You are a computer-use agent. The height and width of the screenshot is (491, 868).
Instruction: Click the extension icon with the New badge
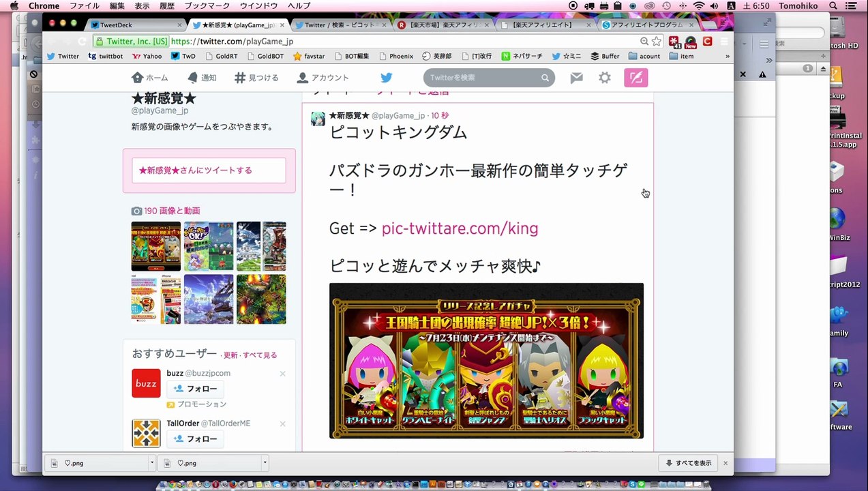[x=691, y=42]
